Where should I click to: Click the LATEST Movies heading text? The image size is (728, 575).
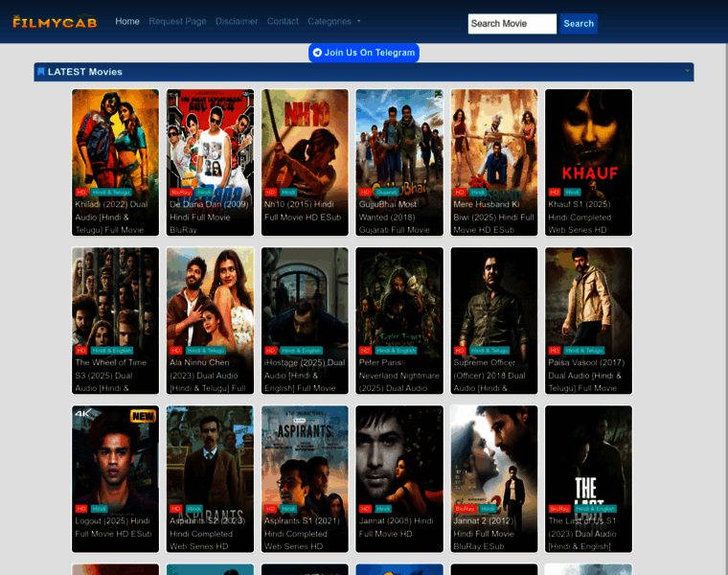tap(85, 72)
